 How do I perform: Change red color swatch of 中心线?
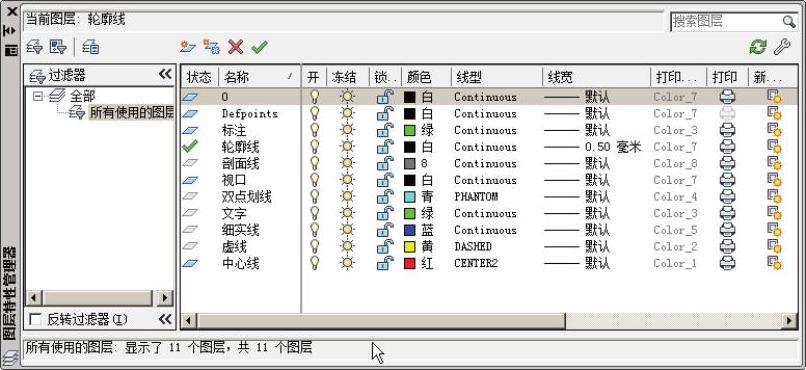coord(410,263)
